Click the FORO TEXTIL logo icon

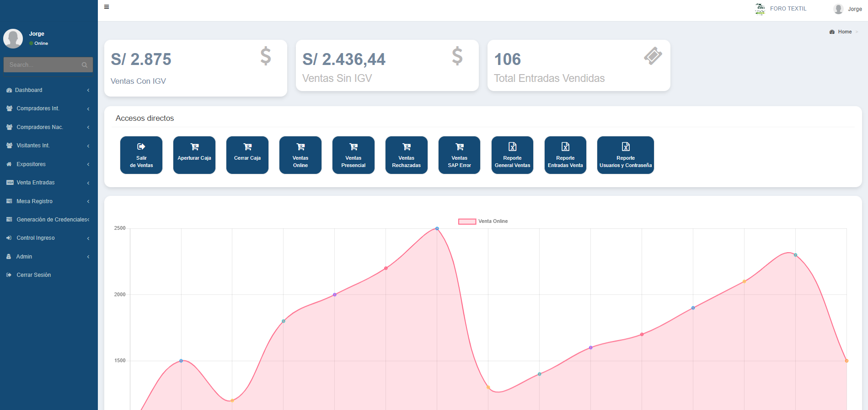(x=760, y=9)
